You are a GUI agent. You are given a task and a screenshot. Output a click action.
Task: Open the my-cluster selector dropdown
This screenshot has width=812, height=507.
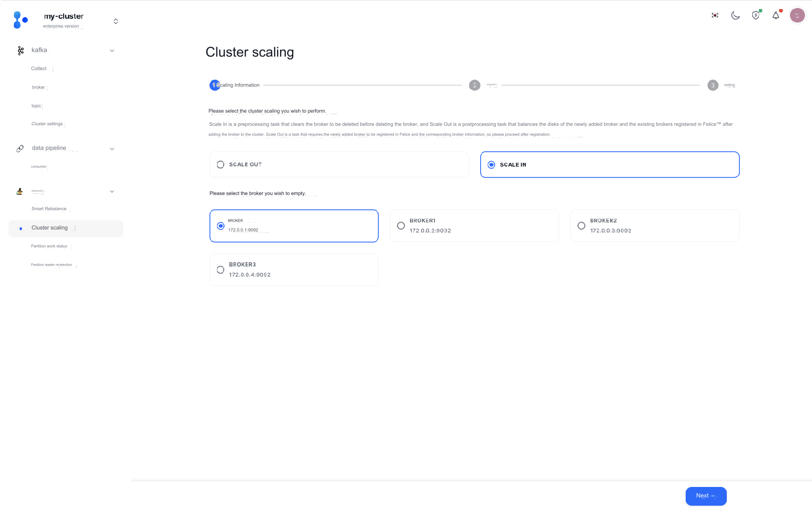coord(116,22)
